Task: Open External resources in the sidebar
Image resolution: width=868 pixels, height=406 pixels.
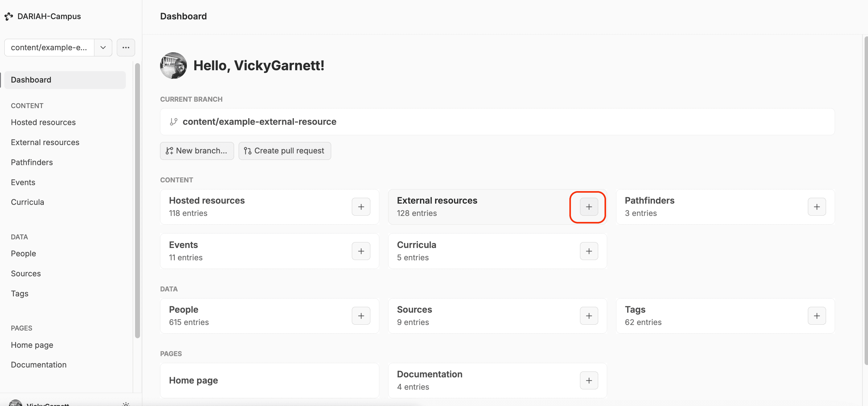Action: point(45,142)
